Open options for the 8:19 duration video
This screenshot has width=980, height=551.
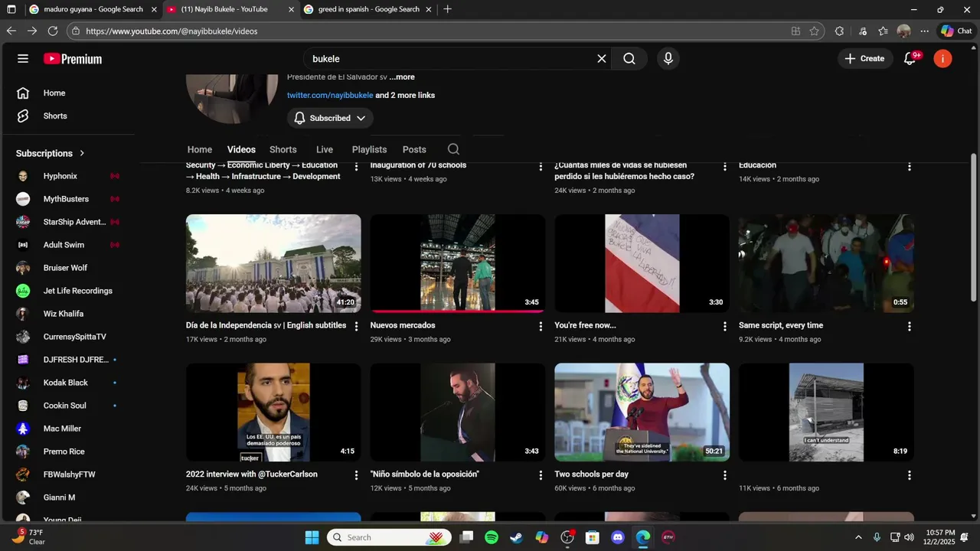[910, 475]
